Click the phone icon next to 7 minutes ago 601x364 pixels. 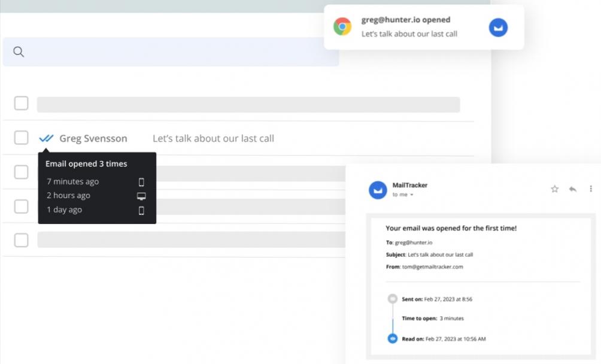(141, 182)
